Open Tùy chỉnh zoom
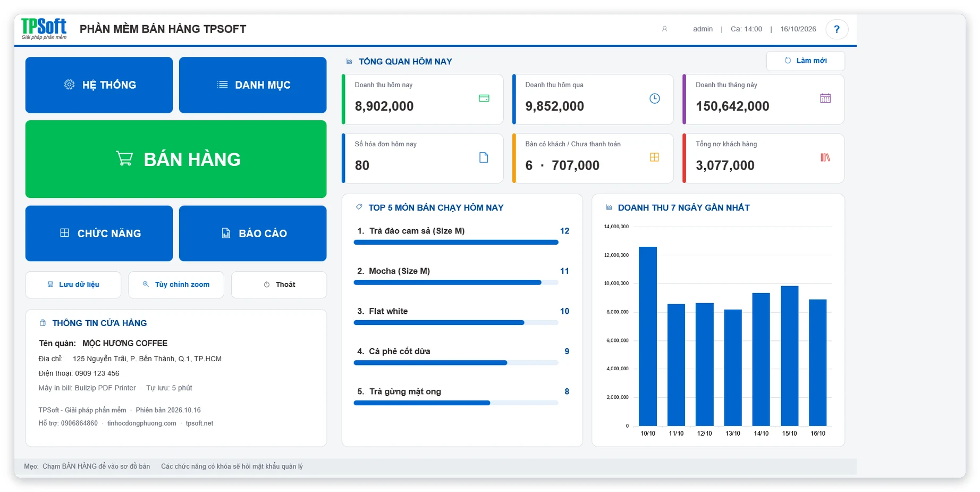This screenshot has height=492, width=980. click(x=176, y=285)
